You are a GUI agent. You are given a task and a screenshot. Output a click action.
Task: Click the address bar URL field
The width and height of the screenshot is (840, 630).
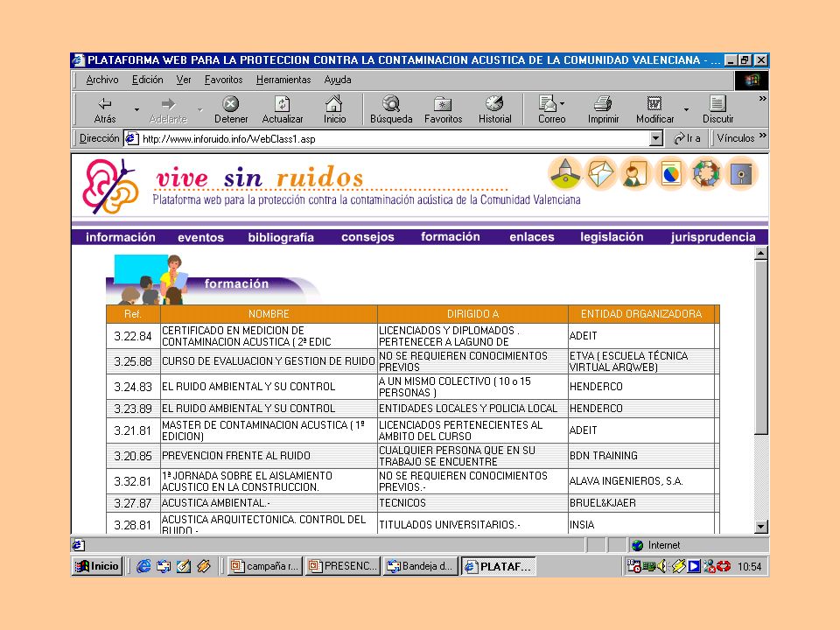coord(386,139)
